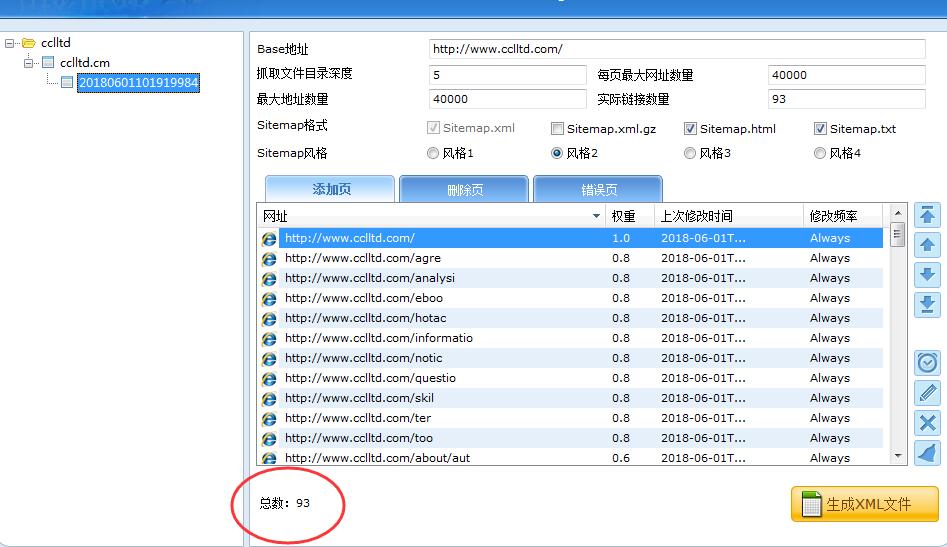The height and width of the screenshot is (547, 947).
Task: Click the cclltd.cm site icon in tree
Action: pyautogui.click(x=48, y=62)
